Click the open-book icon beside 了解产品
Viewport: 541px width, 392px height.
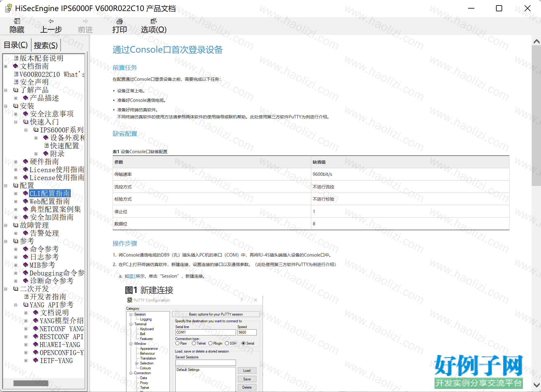16,90
